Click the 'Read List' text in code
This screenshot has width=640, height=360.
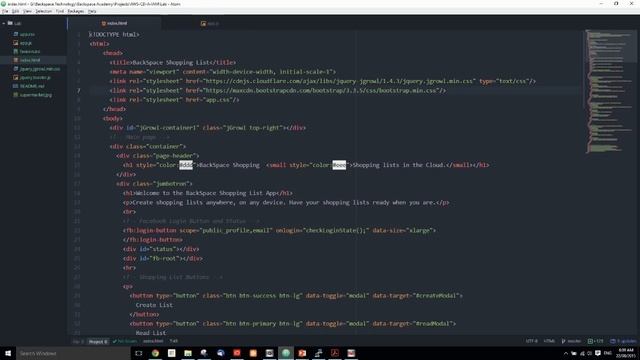pos(151,333)
